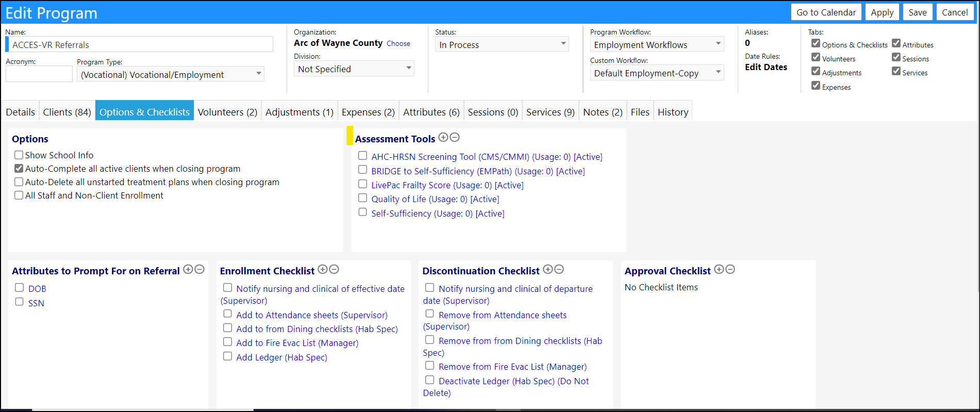This screenshot has width=980, height=412.
Task: View the Notes (2) tab
Action: tap(603, 112)
